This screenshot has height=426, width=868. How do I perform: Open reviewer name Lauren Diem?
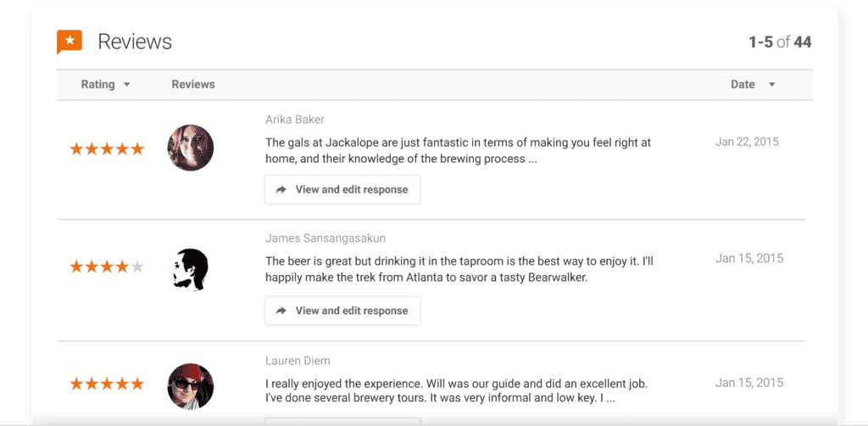pyautogui.click(x=298, y=361)
